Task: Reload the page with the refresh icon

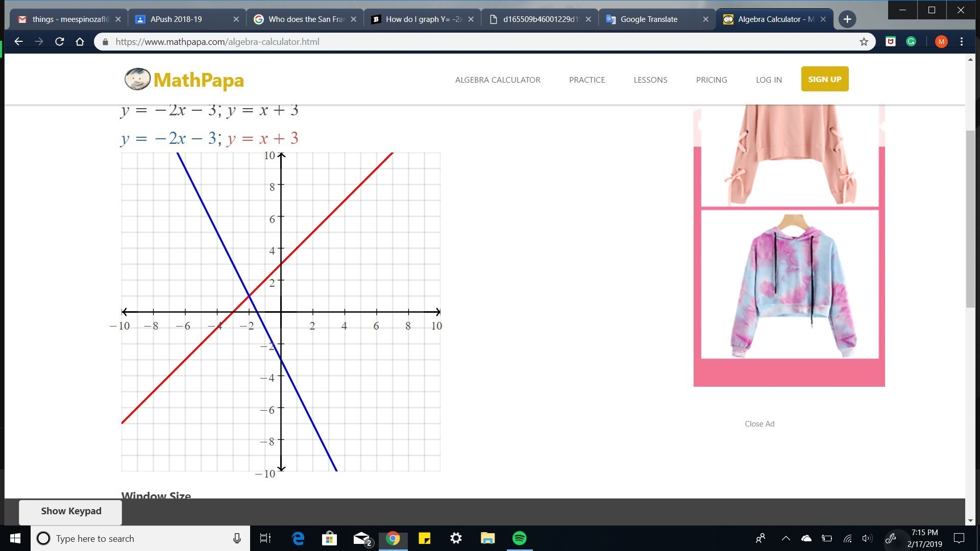Action: pos(60,42)
